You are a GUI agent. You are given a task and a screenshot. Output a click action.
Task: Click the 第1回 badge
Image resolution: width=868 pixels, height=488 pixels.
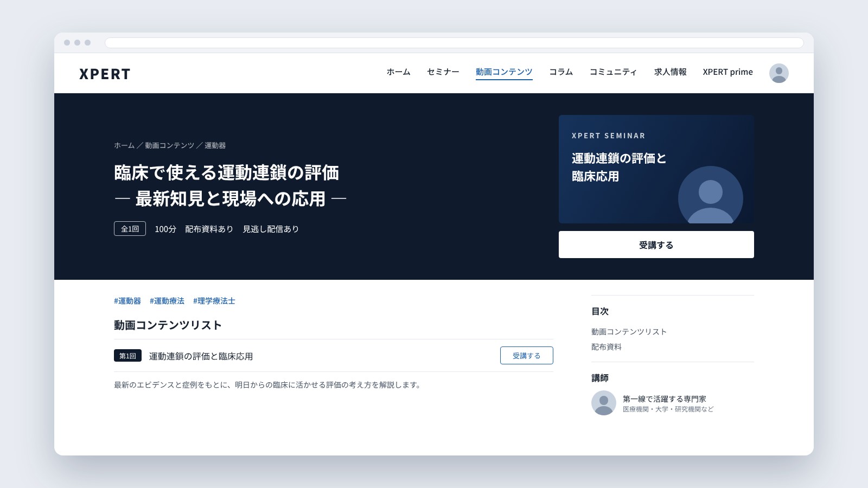pos(127,356)
